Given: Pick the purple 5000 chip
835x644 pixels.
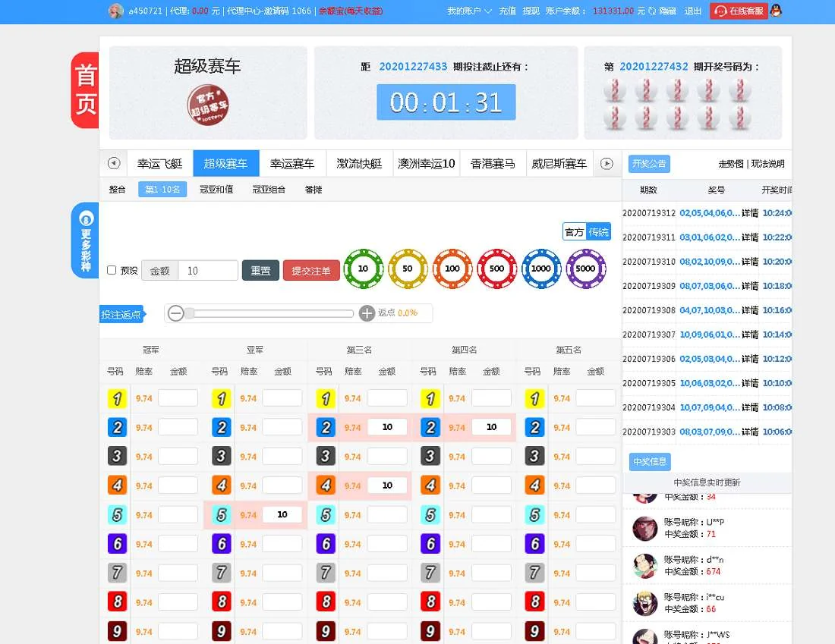Looking at the screenshot, I should point(585,269).
